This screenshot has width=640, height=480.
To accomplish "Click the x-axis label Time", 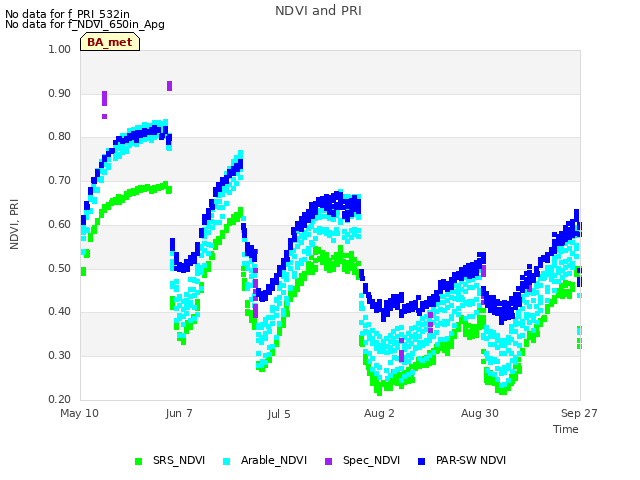I will 566,429.
